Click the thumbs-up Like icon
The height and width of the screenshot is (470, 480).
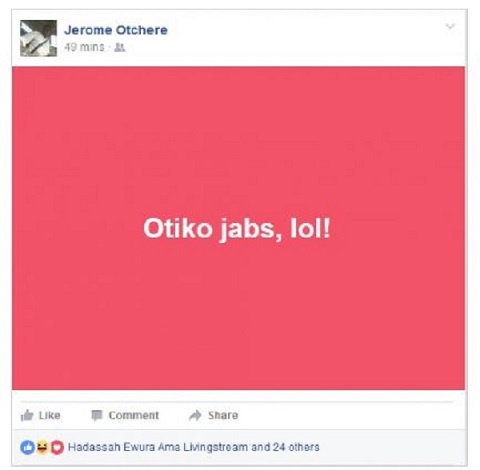coord(27,415)
